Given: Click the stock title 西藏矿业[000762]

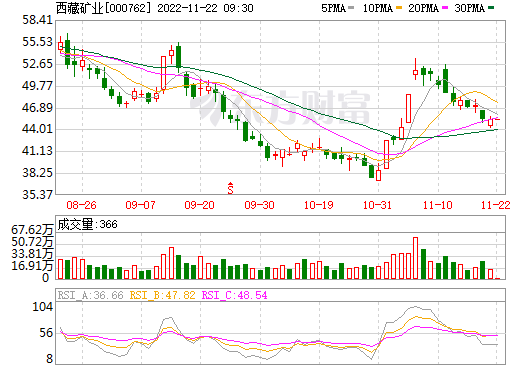Looking at the screenshot, I should tap(103, 8).
